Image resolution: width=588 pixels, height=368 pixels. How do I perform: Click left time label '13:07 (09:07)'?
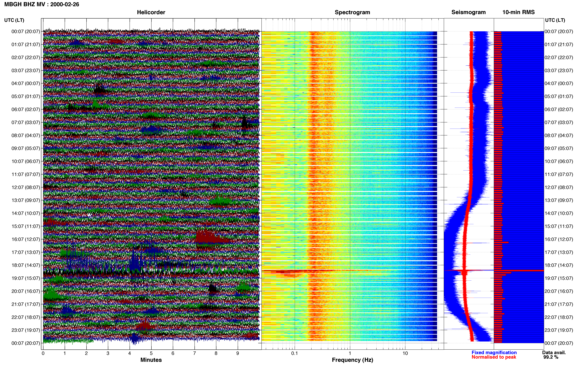pos(26,200)
